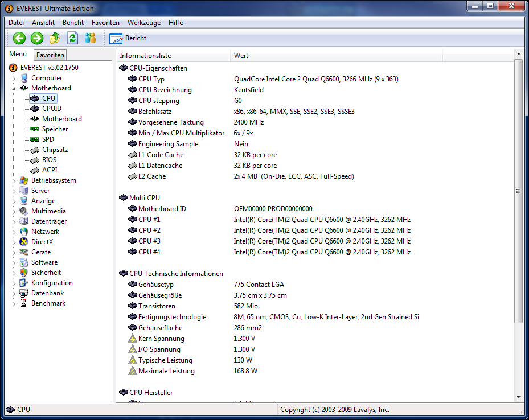Open the Datei menu
Image resolution: width=529 pixels, height=420 pixels.
[x=16, y=23]
